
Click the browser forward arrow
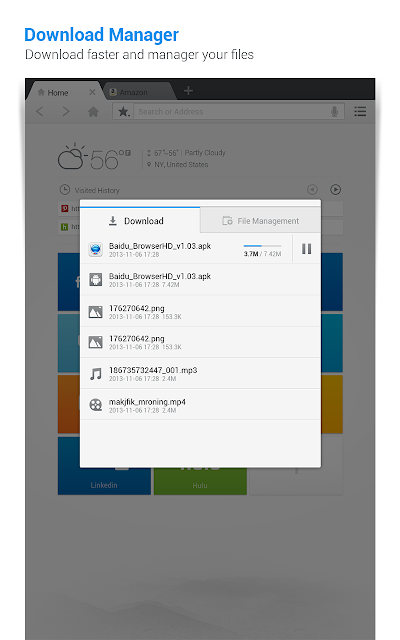66,111
